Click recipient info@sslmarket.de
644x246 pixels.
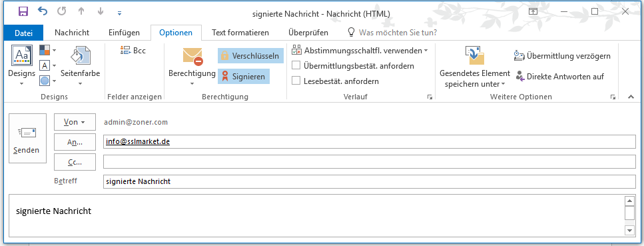pyautogui.click(x=138, y=142)
